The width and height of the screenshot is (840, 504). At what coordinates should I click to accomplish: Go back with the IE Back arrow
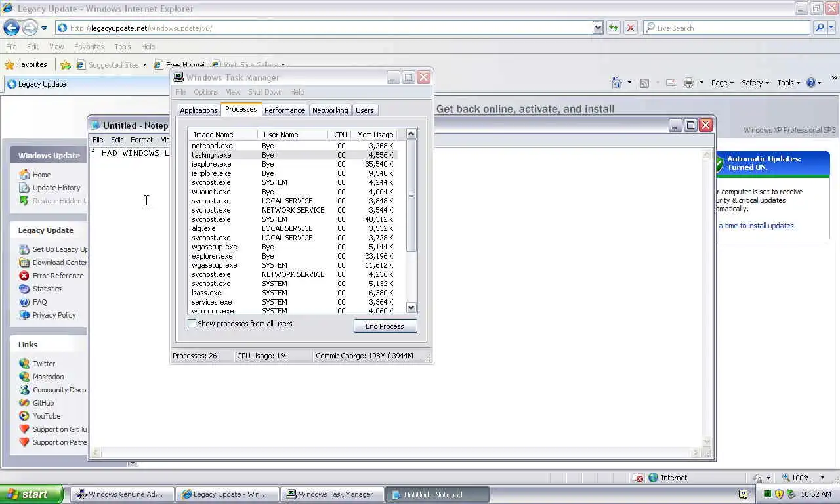click(x=11, y=28)
